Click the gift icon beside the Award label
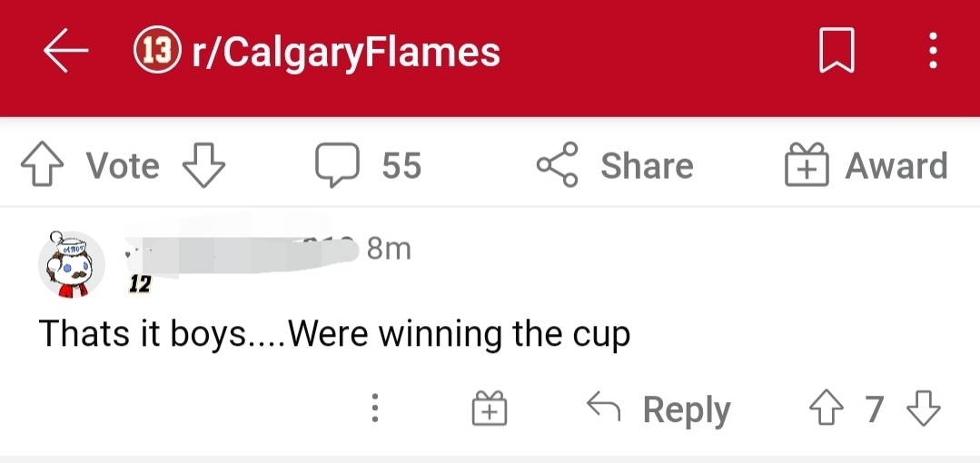980x463 pixels. pos(807,165)
